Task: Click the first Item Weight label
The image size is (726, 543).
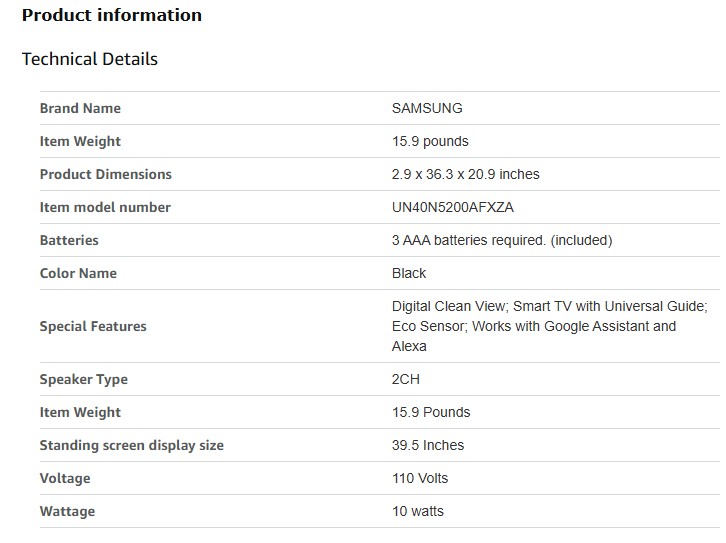Action: (x=80, y=141)
